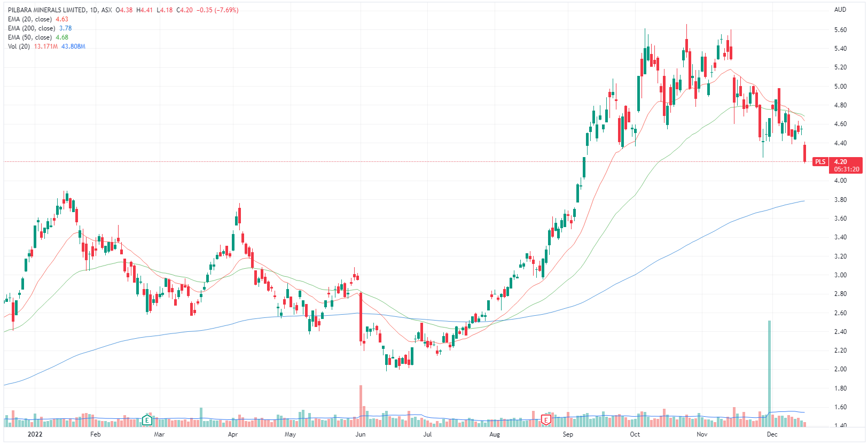The image size is (868, 444).
Task: Click the countdown 05:31:20 label
Action: pyautogui.click(x=847, y=169)
